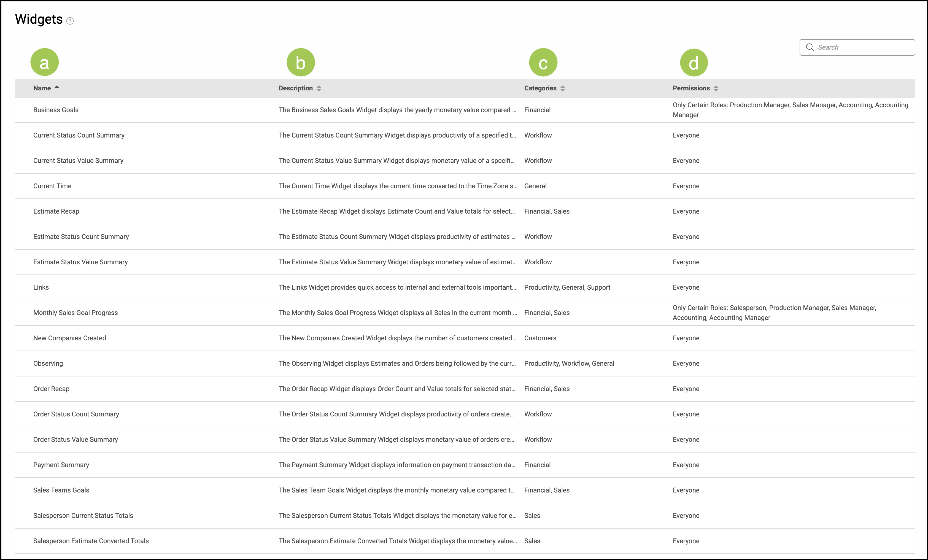Sort by the Permissions column arrows
The width and height of the screenshot is (928, 560).
pyautogui.click(x=716, y=88)
